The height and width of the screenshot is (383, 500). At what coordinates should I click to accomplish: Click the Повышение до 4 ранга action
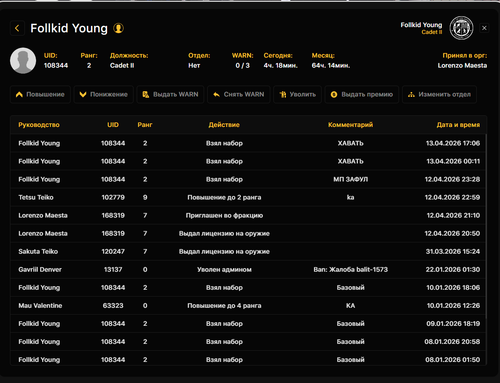click(224, 305)
